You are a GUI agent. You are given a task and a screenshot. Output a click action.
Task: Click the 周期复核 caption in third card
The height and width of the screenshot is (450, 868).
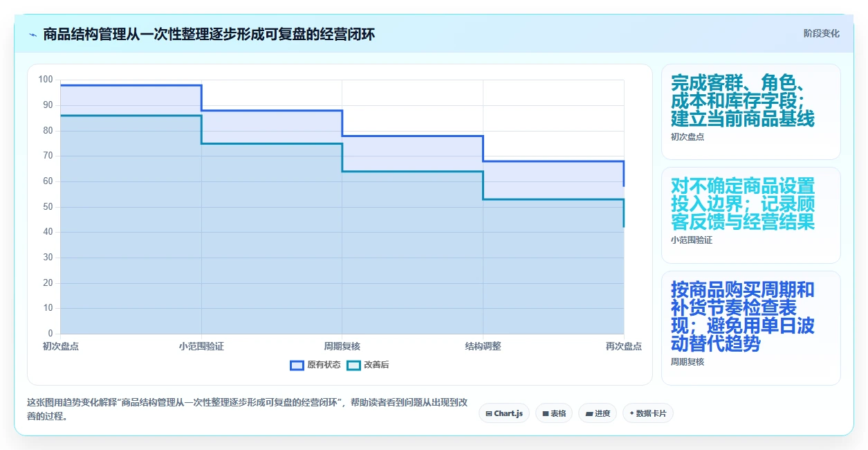coord(687,361)
